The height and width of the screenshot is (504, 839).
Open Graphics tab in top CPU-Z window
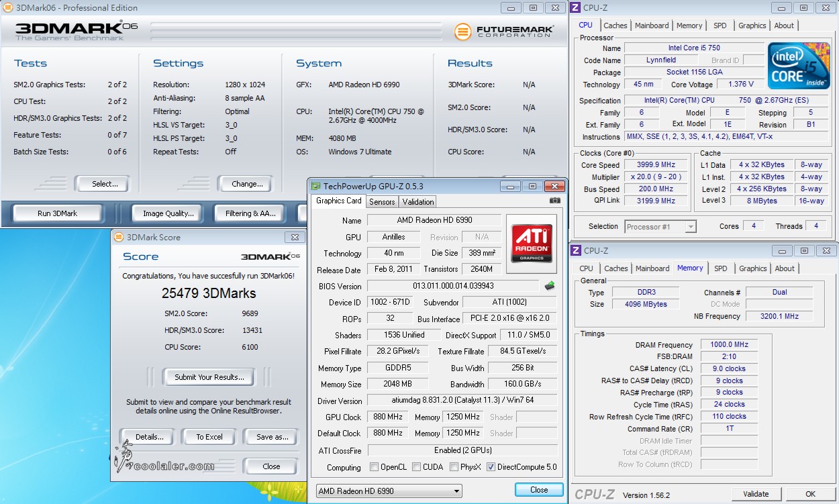tap(752, 26)
